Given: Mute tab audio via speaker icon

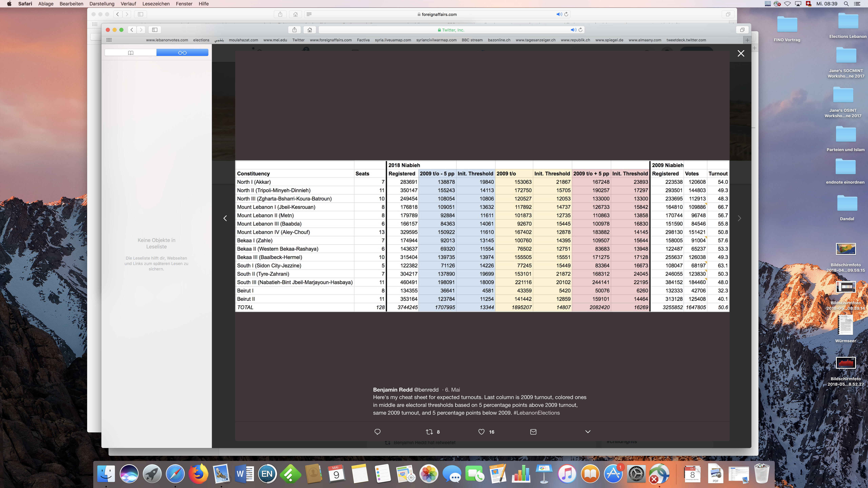Looking at the screenshot, I should [x=573, y=30].
